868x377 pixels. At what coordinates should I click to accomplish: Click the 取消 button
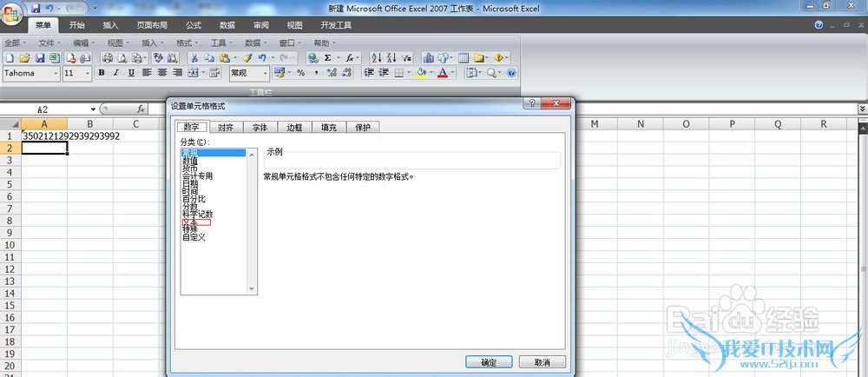[542, 362]
